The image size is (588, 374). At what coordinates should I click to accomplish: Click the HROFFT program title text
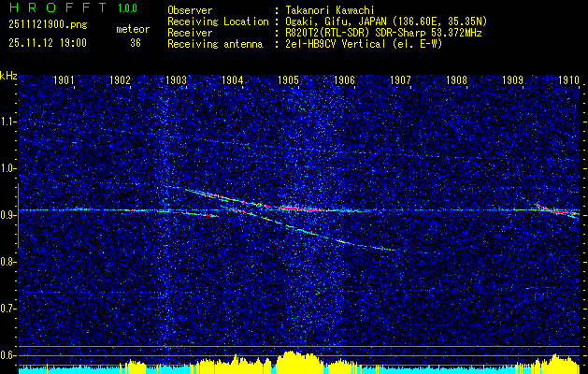[x=58, y=7]
